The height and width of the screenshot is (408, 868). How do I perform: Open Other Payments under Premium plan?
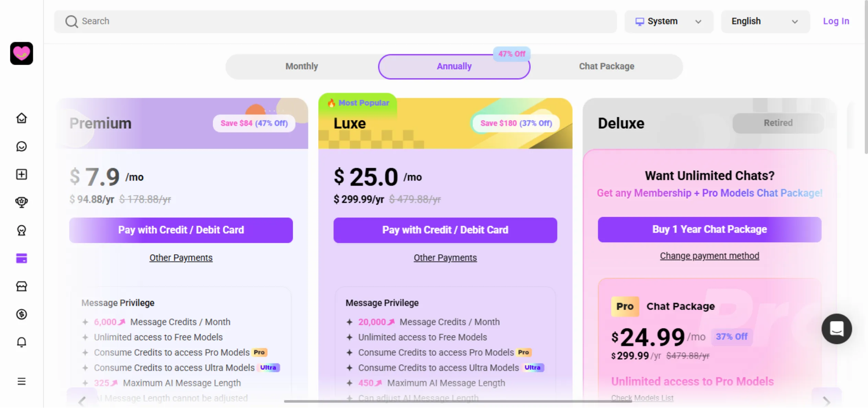[181, 258]
